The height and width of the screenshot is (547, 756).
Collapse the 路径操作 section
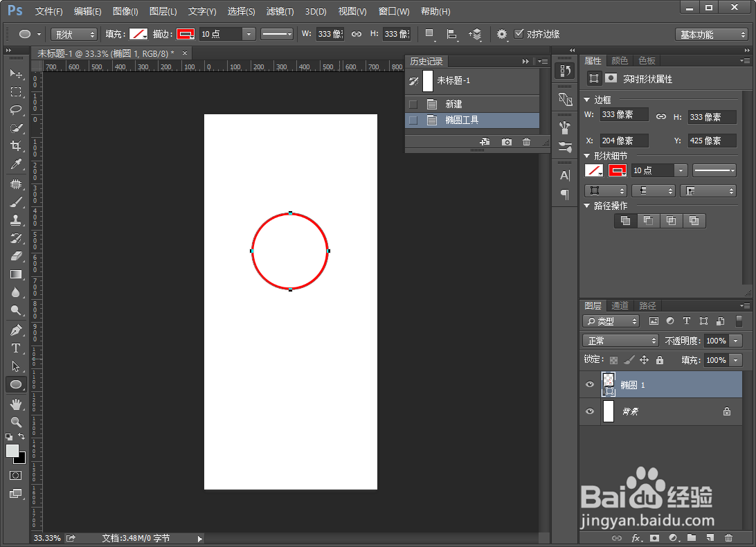pyautogui.click(x=587, y=206)
